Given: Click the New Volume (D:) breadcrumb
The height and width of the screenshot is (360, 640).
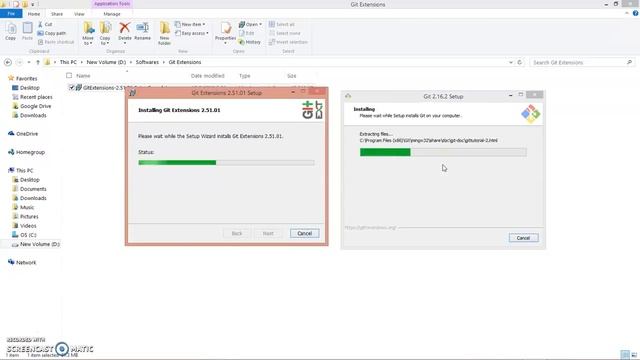Looking at the screenshot, I should pyautogui.click(x=106, y=62).
